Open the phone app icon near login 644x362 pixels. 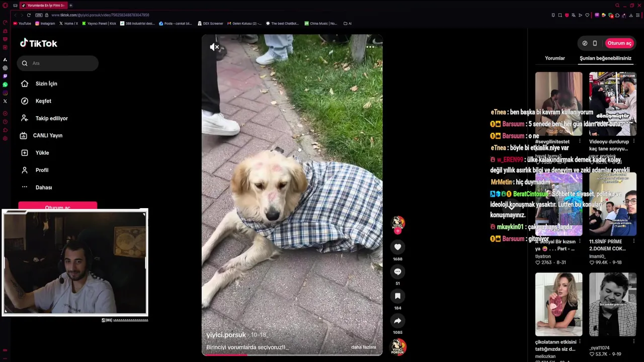pyautogui.click(x=595, y=43)
